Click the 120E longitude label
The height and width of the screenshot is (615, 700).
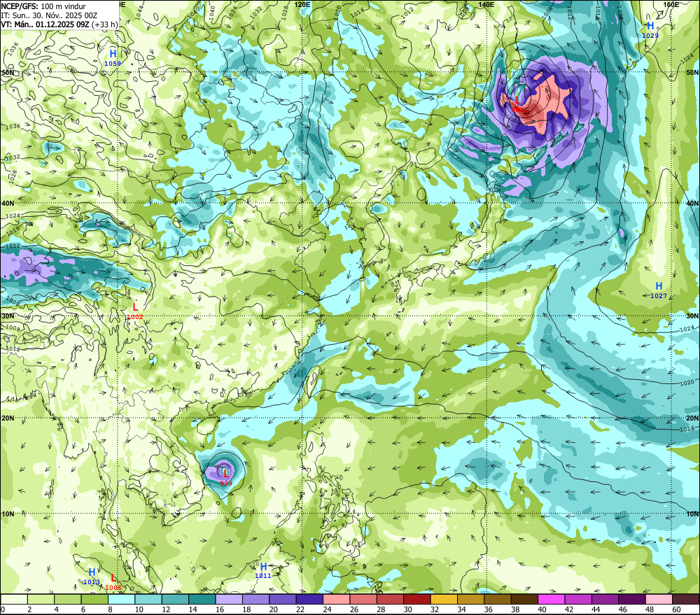(x=302, y=4)
